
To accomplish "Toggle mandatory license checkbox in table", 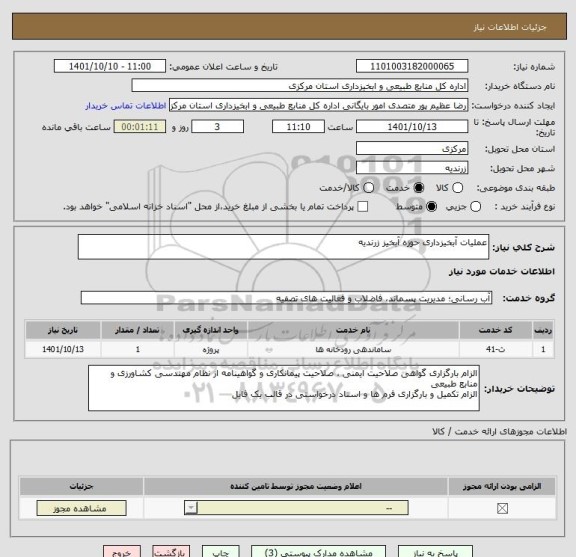I will click(x=502, y=509).
